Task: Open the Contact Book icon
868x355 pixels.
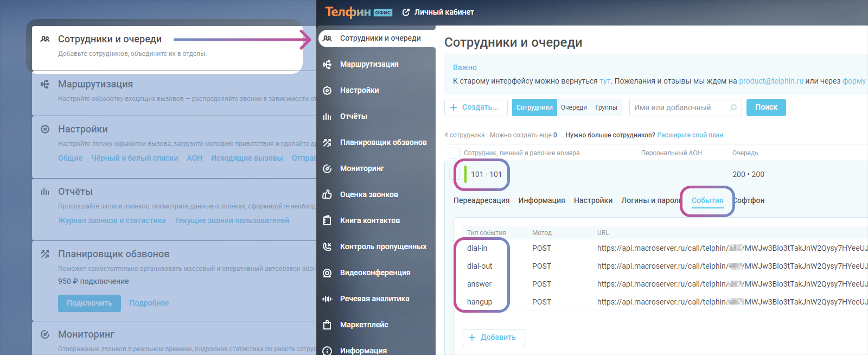Action: click(327, 221)
